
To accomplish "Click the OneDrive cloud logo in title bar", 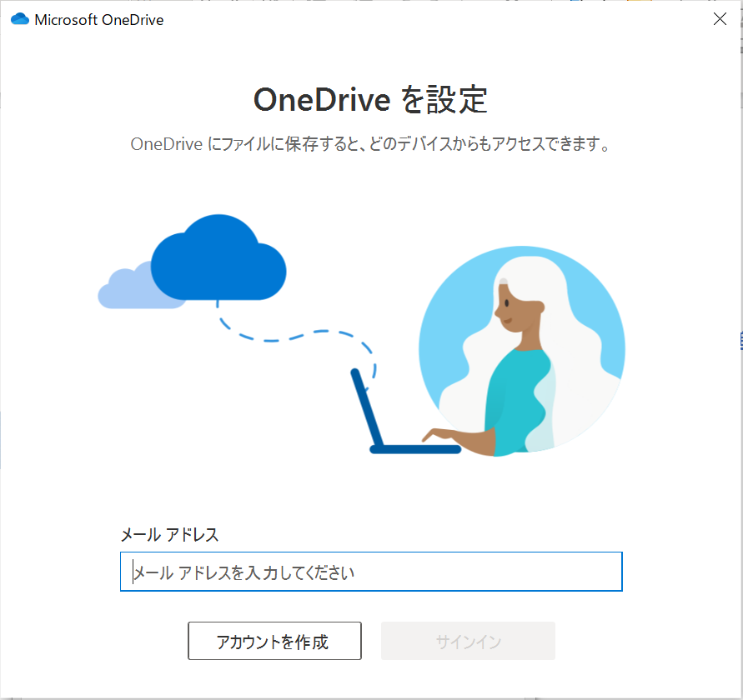I will pyautogui.click(x=20, y=19).
